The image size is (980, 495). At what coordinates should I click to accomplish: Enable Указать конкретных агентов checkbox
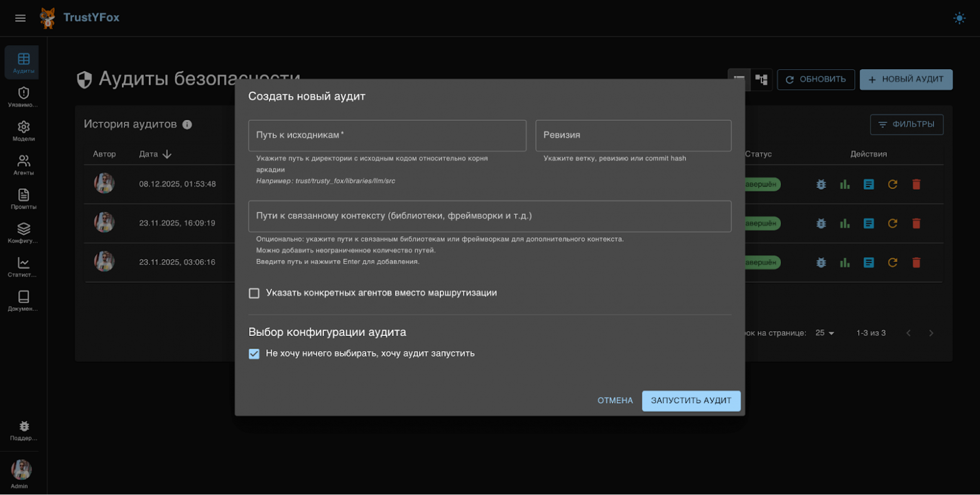coord(254,293)
